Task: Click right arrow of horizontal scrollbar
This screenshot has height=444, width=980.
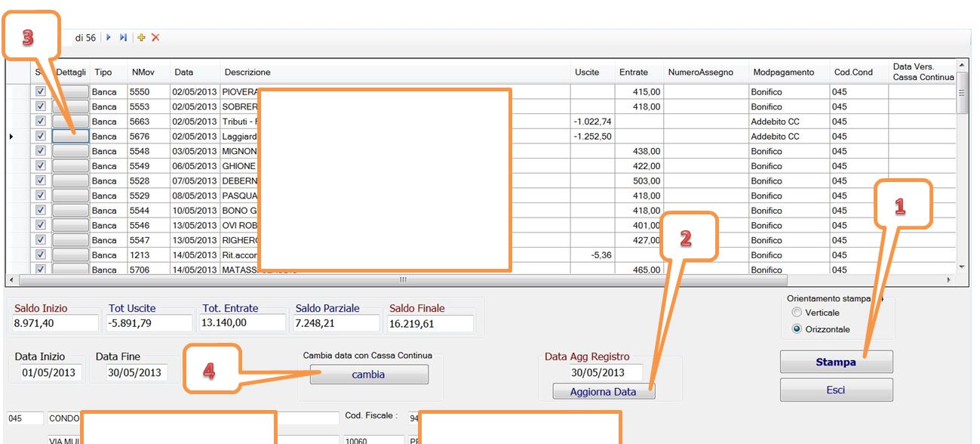Action: [x=949, y=279]
